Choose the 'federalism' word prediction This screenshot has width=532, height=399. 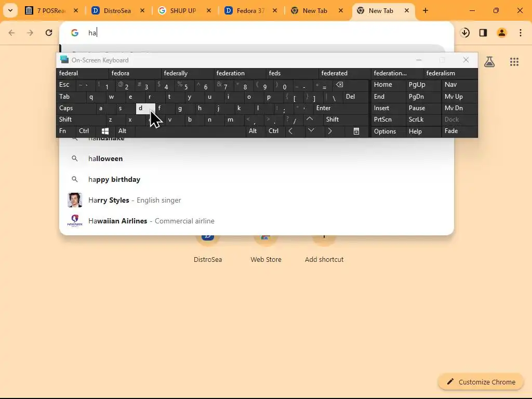click(x=451, y=73)
